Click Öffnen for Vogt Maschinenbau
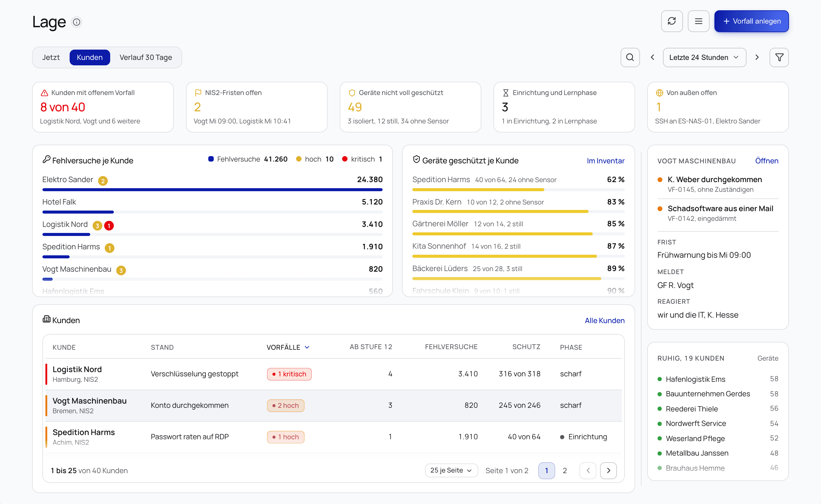 pos(766,161)
